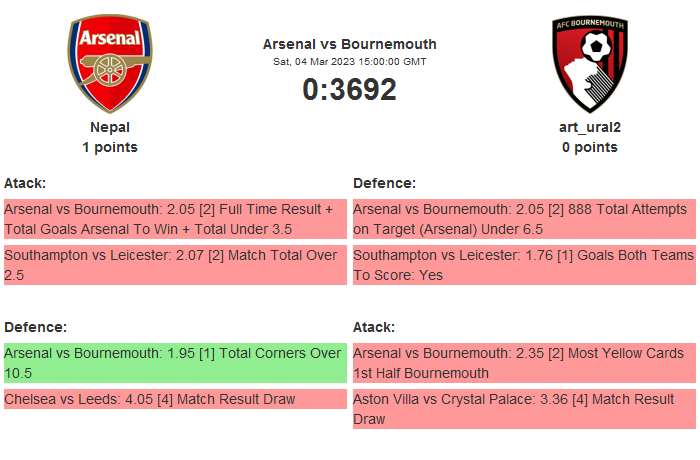The height and width of the screenshot is (460, 700).
Task: Click the Atack heading above the Yellow Cards bet
Action: pos(374,327)
